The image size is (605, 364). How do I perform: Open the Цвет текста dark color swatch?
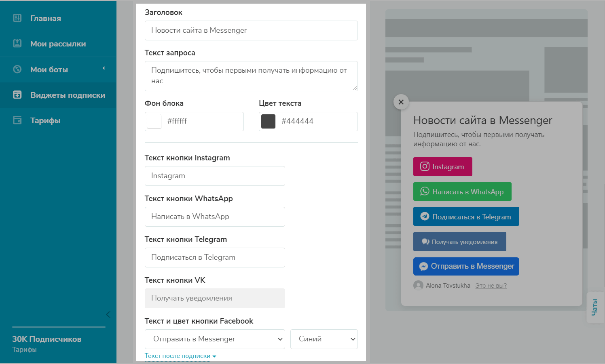click(x=268, y=121)
